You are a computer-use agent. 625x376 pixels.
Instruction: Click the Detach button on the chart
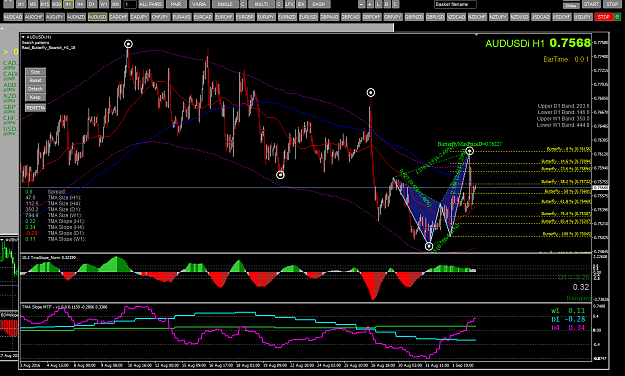(x=35, y=89)
